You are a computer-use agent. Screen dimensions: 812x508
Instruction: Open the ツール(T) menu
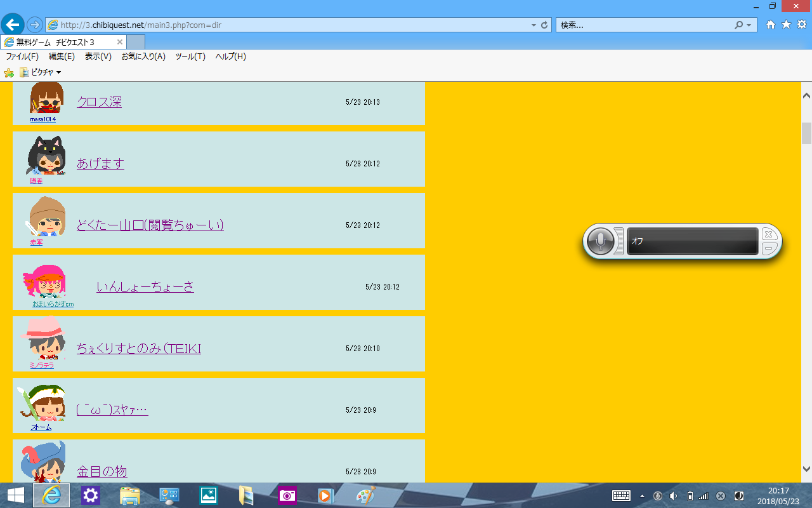[x=190, y=57]
